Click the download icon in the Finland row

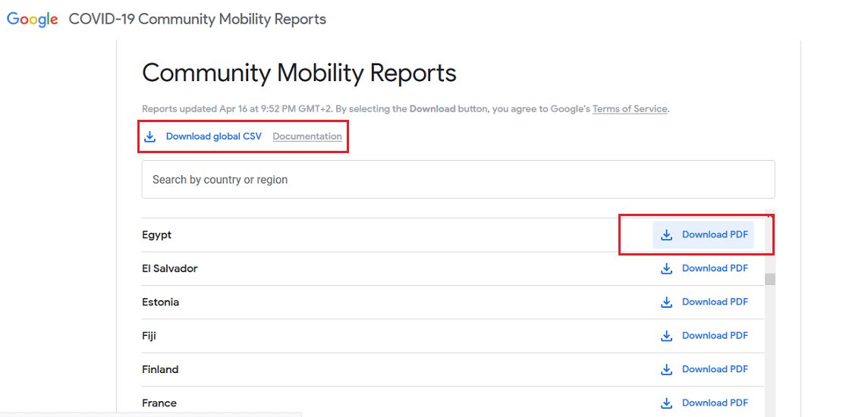[x=667, y=370]
